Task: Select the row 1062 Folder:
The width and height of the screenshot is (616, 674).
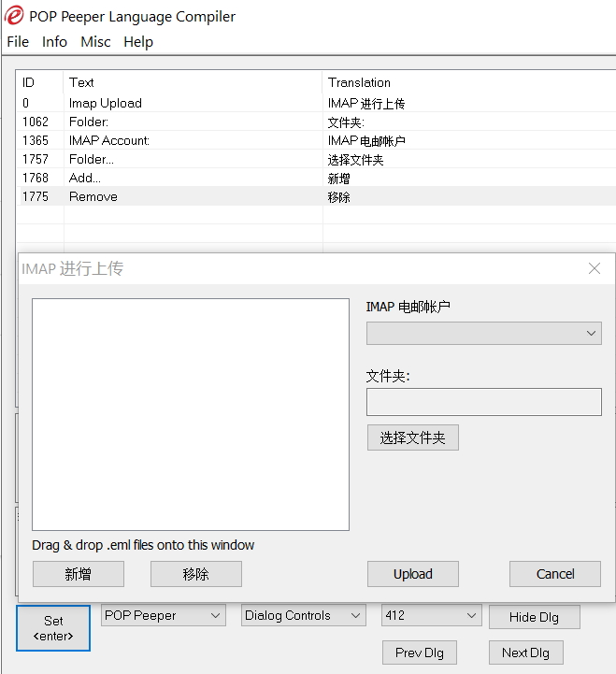Action: click(x=316, y=122)
